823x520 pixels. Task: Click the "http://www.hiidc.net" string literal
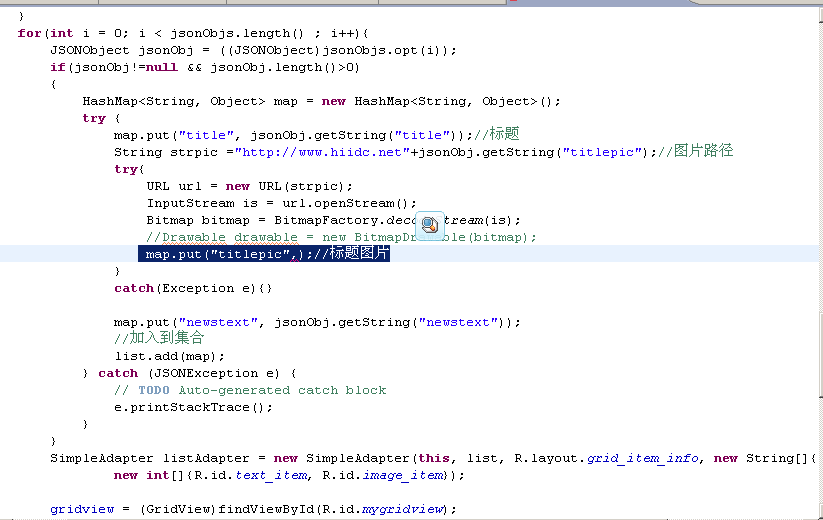322,152
